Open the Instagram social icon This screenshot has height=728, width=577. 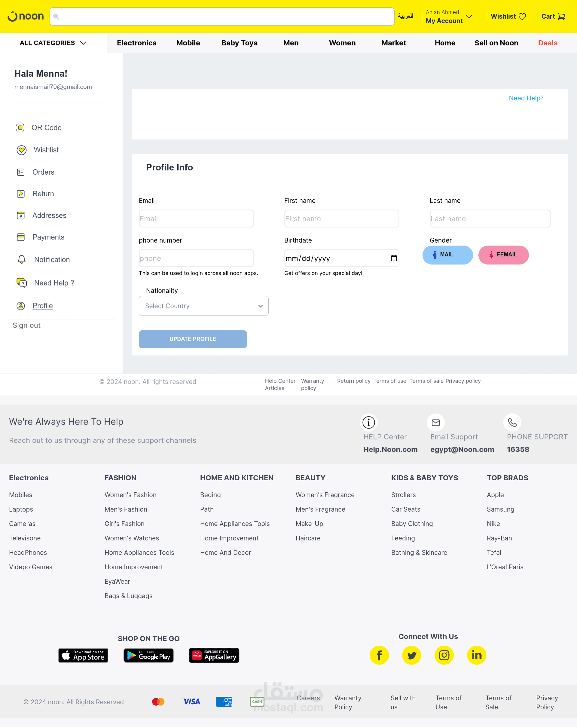click(444, 655)
